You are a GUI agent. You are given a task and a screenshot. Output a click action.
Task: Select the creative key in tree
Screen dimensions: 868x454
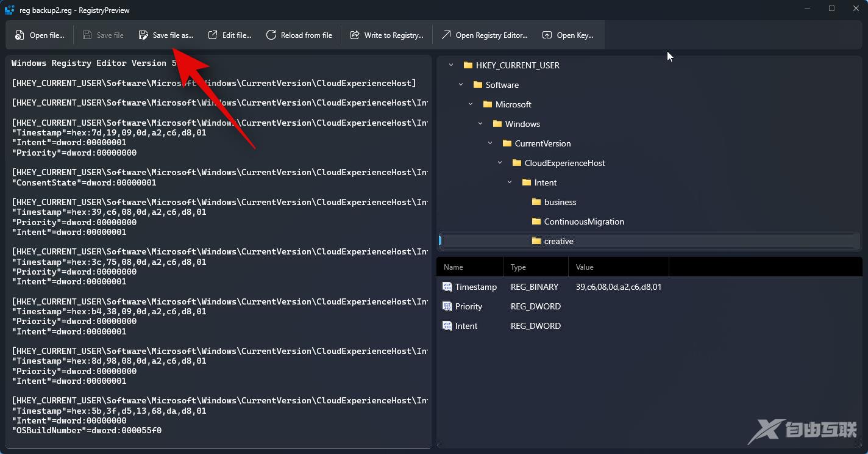point(558,241)
